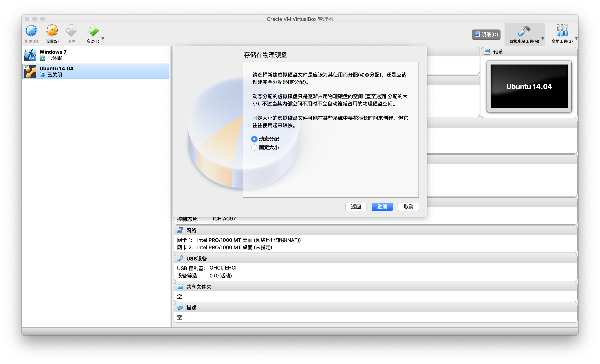Click the Windows 7 saved-state icon
The width and height of the screenshot is (600, 364).
(x=43, y=58)
